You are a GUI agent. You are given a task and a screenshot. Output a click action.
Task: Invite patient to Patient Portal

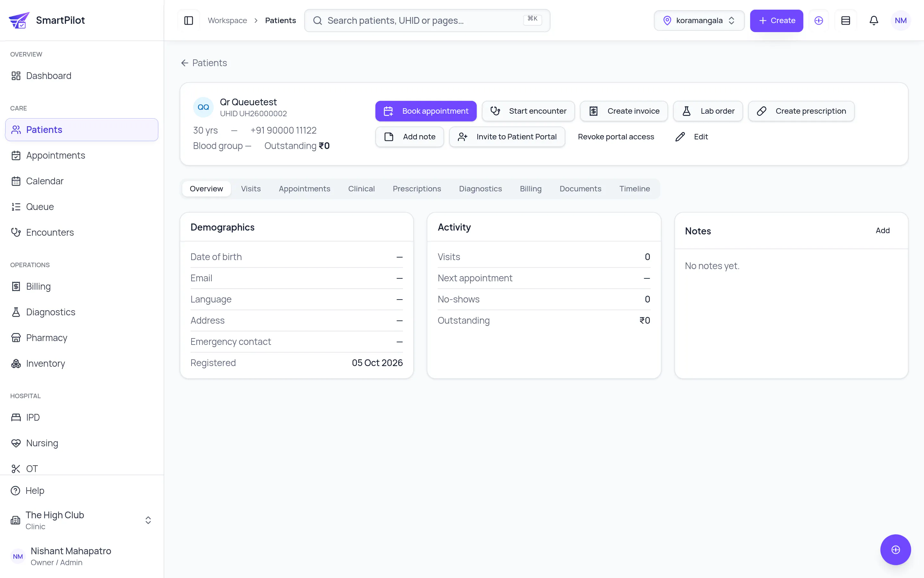tap(507, 137)
